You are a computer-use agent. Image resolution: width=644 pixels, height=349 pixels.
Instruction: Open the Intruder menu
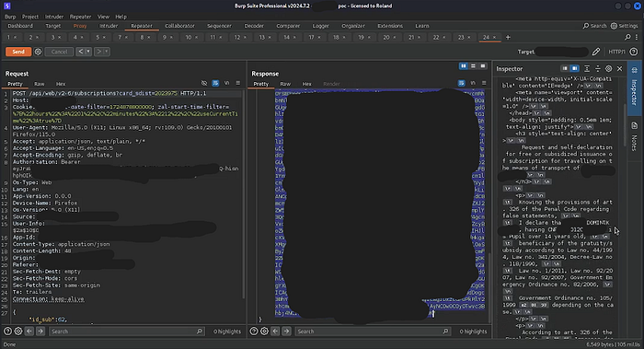pos(54,17)
